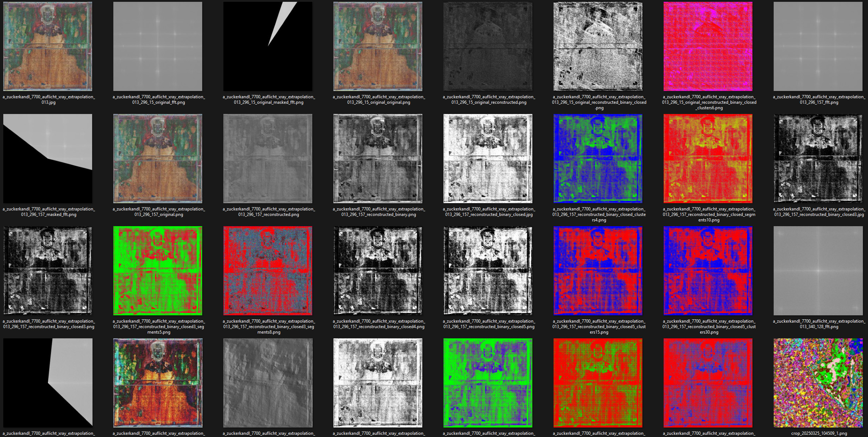Click red-blue binary_closed5_clusters15.png thumbnail

[598, 271]
